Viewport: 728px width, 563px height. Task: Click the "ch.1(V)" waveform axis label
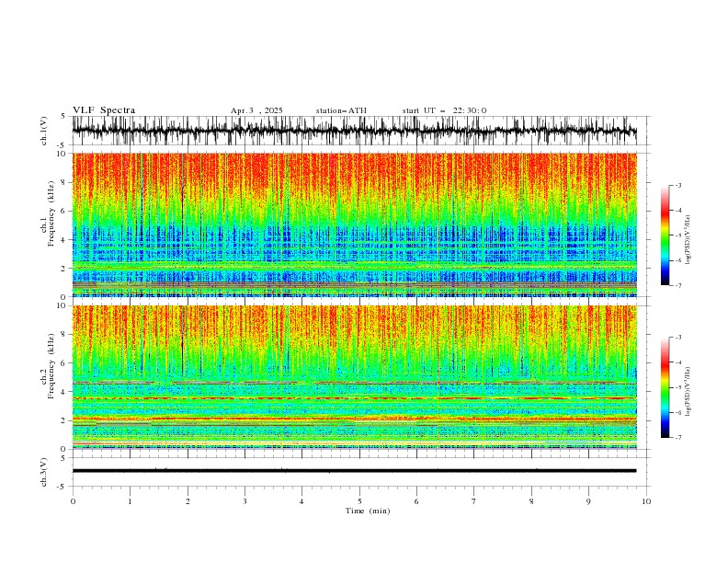[x=44, y=131]
